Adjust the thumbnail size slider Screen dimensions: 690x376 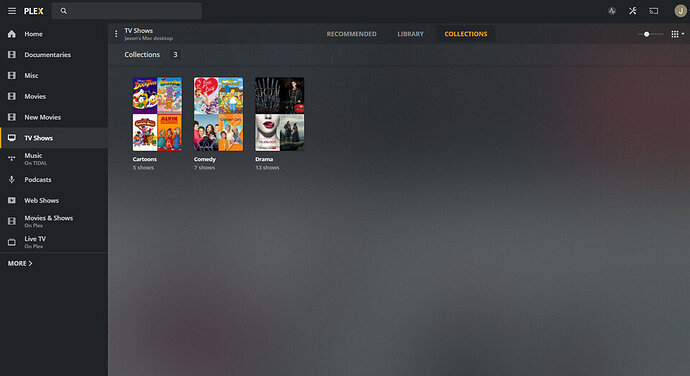pos(650,34)
